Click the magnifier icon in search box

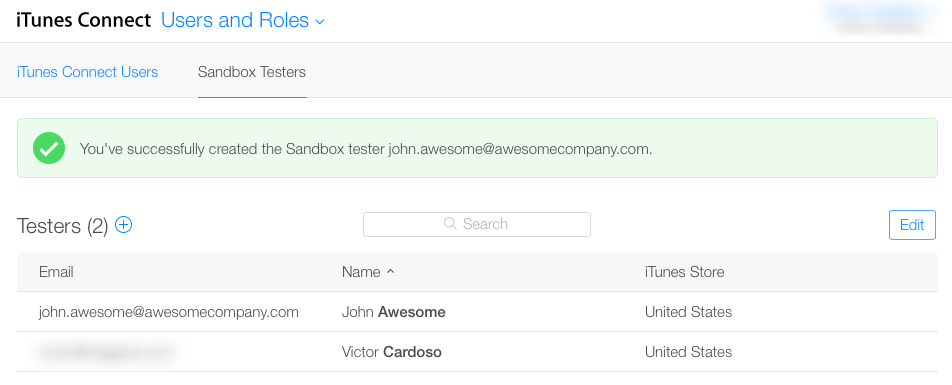click(x=450, y=223)
